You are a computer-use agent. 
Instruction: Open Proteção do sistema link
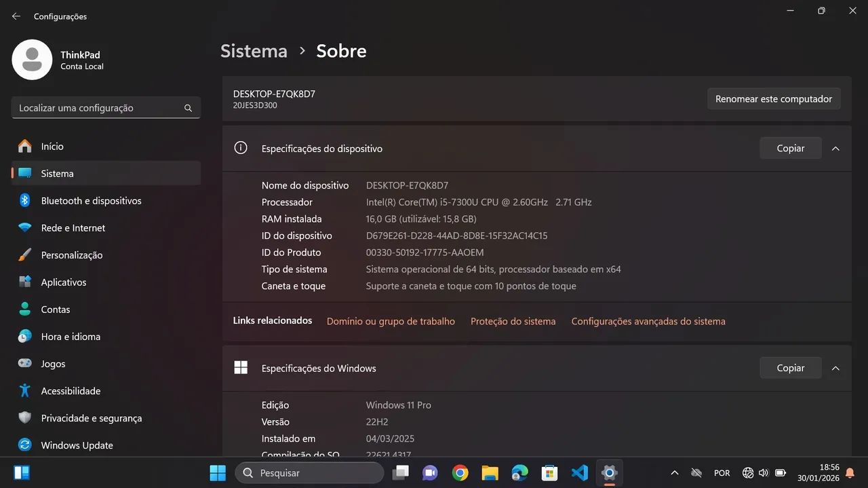coord(513,320)
